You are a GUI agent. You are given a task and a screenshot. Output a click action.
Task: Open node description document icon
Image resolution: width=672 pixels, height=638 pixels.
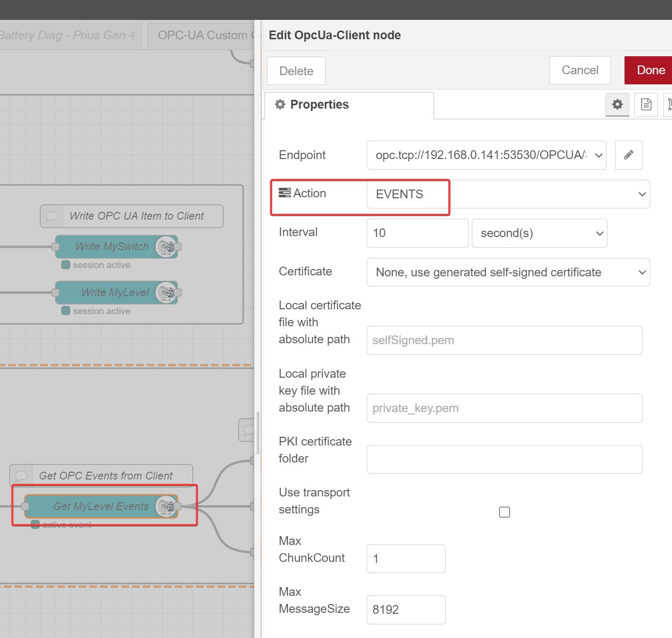tap(646, 104)
